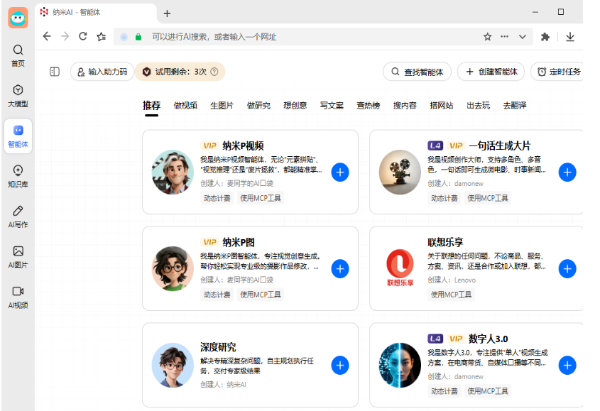Open a new browser tab with plus
This screenshot has width=600, height=411.
pos(167,13)
